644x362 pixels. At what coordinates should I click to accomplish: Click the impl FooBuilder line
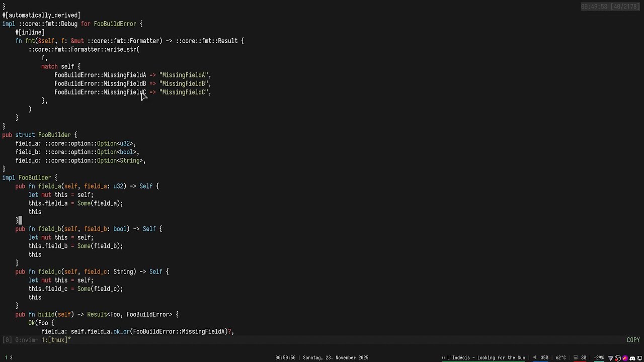30,177
